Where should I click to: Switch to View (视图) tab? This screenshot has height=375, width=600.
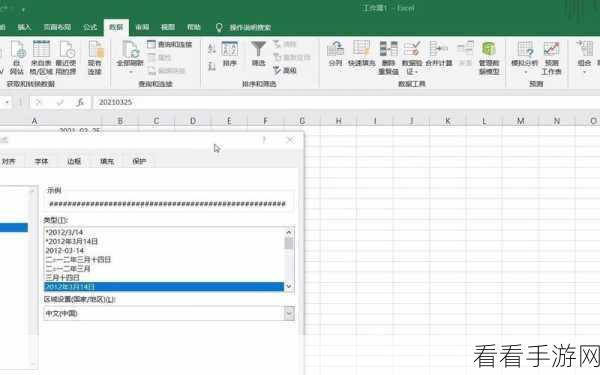click(168, 27)
